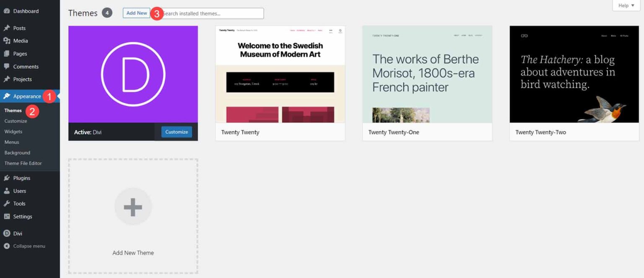Click the Users sidebar icon

pyautogui.click(x=7, y=191)
